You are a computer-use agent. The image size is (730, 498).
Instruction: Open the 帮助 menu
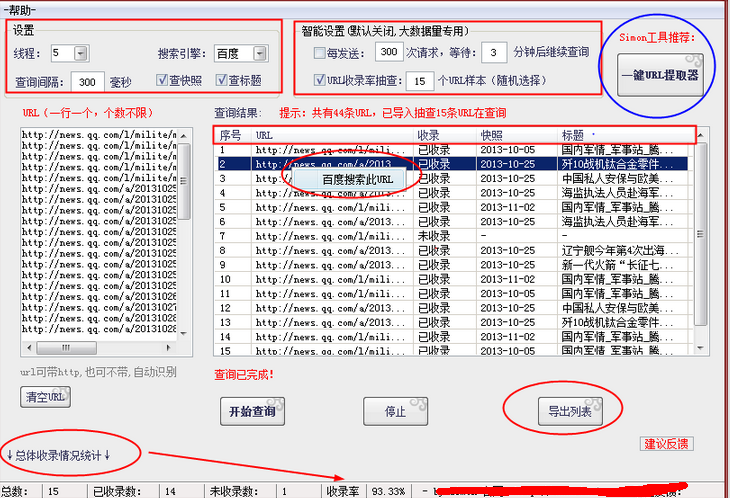point(19,9)
